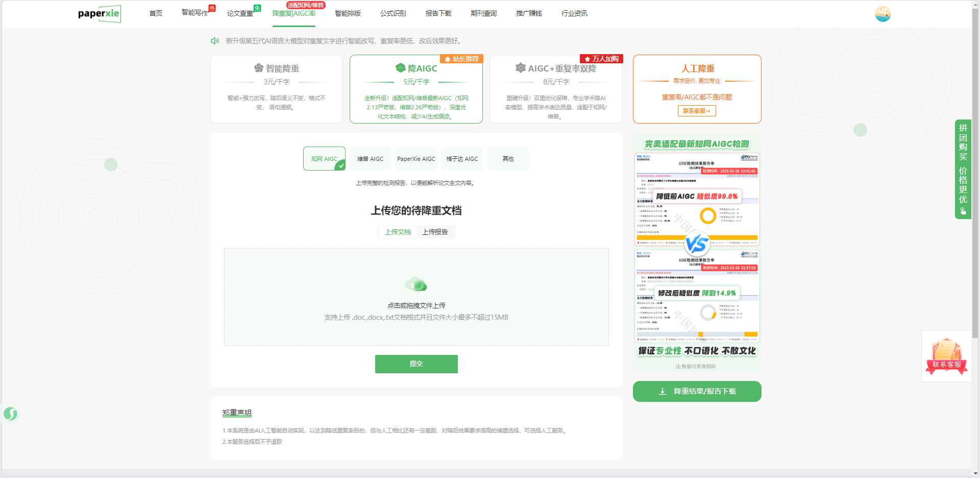Select the PaperXie AIGC option
Viewport: 980px width, 478px height.
tap(416, 159)
